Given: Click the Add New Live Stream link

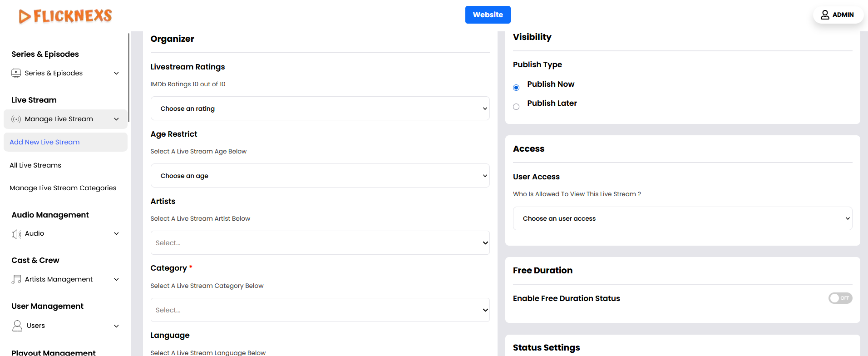Looking at the screenshot, I should point(44,142).
